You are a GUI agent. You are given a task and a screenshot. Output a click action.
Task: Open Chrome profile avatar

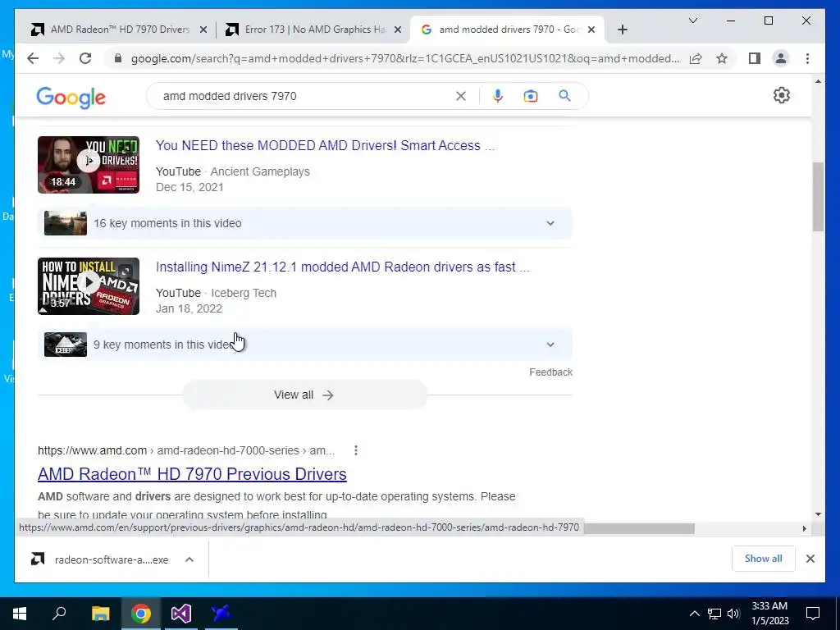(781, 58)
